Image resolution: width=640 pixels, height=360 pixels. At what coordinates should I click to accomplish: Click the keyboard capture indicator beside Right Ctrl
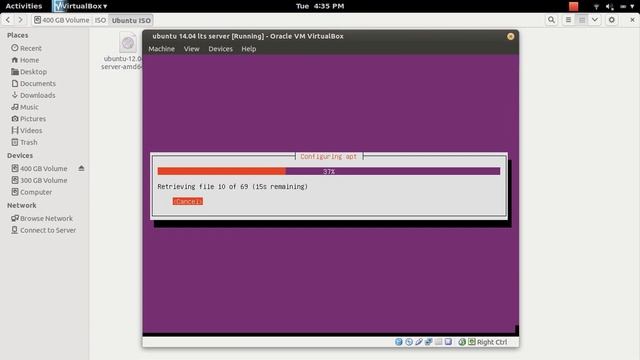point(472,342)
